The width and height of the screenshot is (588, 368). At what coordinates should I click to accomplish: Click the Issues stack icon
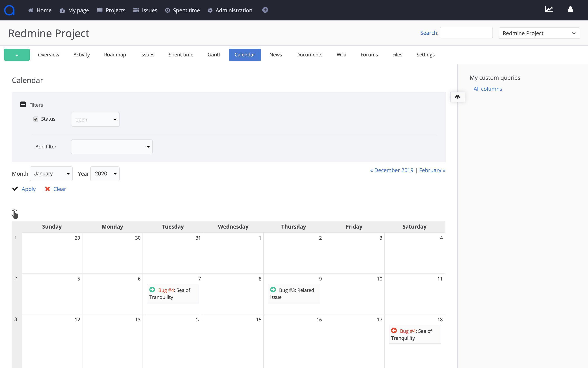136,10
